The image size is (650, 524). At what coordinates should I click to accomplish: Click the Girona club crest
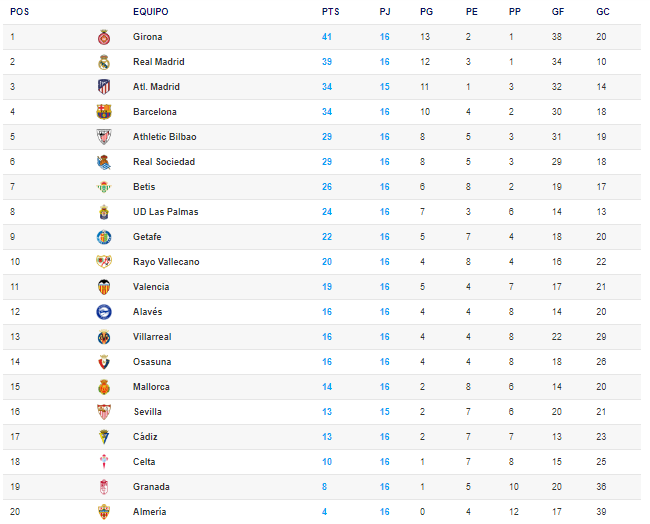click(104, 37)
